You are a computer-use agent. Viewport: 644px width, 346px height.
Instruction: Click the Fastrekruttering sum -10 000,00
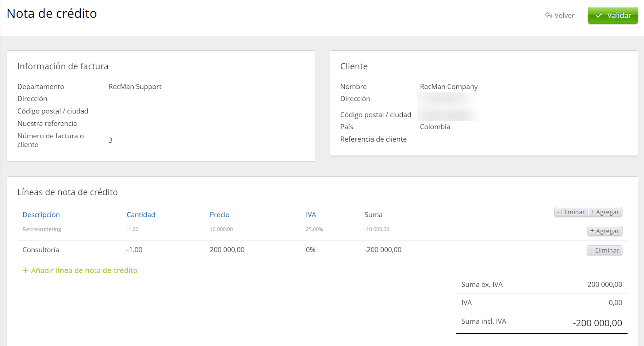[377, 229]
